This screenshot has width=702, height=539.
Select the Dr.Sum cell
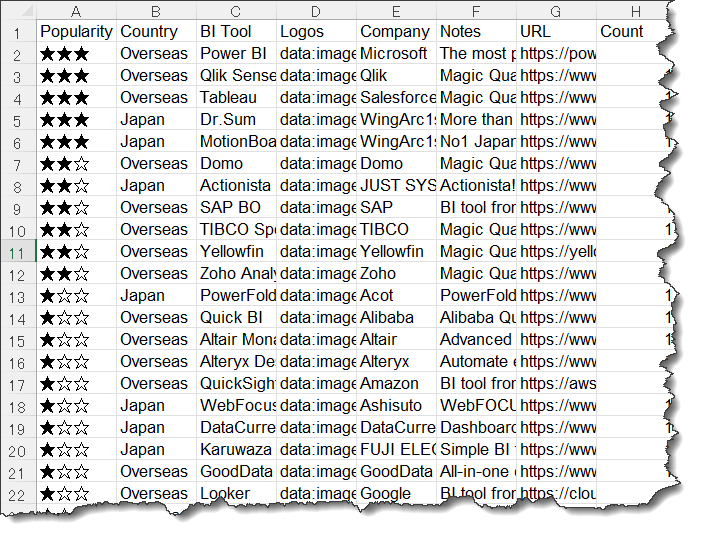point(236,120)
